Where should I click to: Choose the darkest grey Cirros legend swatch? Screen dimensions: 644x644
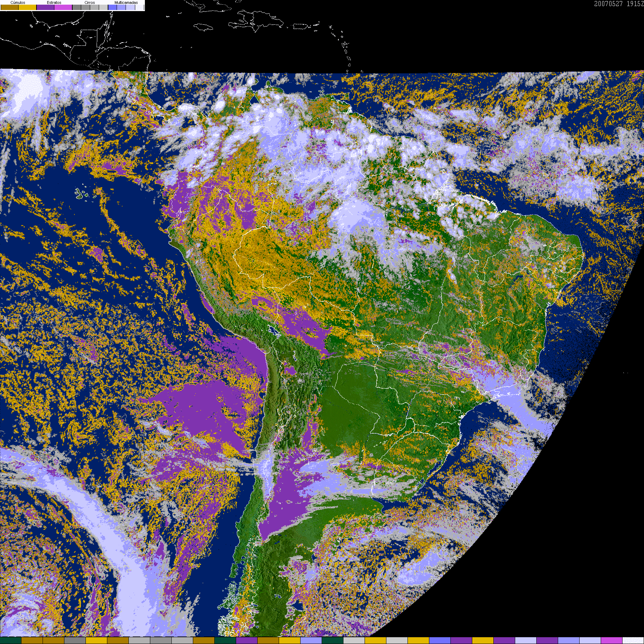click(x=77, y=7)
